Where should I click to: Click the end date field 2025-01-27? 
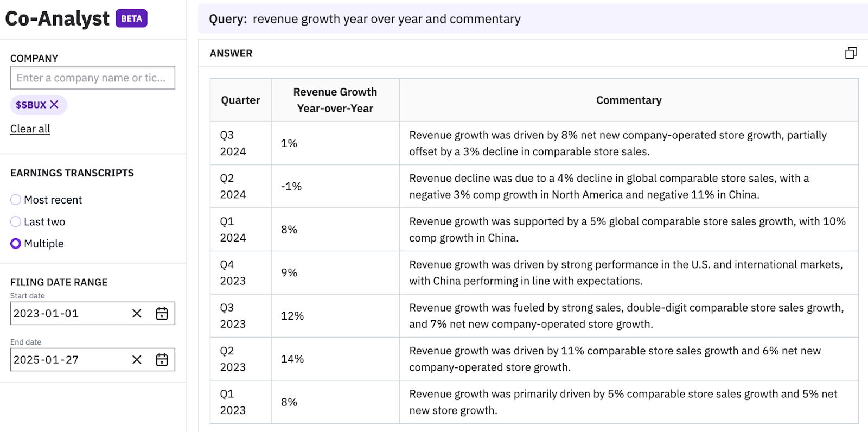pyautogui.click(x=65, y=360)
